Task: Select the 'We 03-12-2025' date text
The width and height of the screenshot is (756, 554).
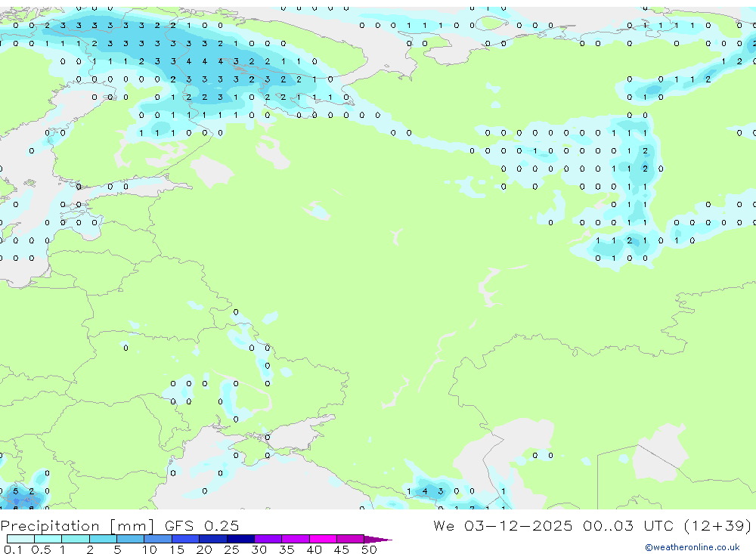Action: coord(503,525)
